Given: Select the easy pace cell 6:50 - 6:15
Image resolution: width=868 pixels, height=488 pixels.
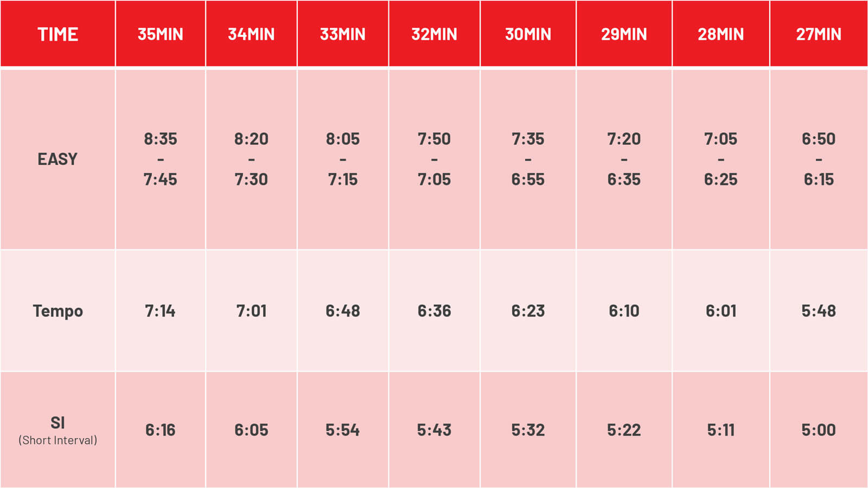Looking at the screenshot, I should 819,159.
